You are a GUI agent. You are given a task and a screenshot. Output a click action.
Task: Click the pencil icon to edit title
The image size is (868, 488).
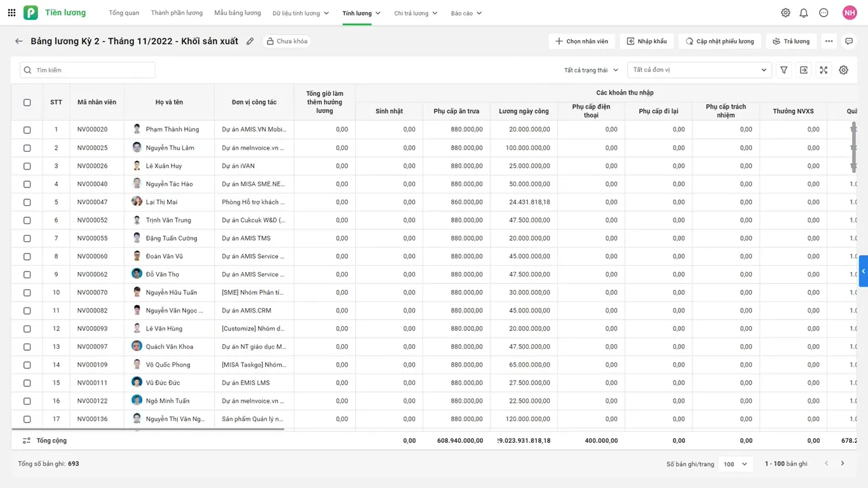pyautogui.click(x=250, y=41)
